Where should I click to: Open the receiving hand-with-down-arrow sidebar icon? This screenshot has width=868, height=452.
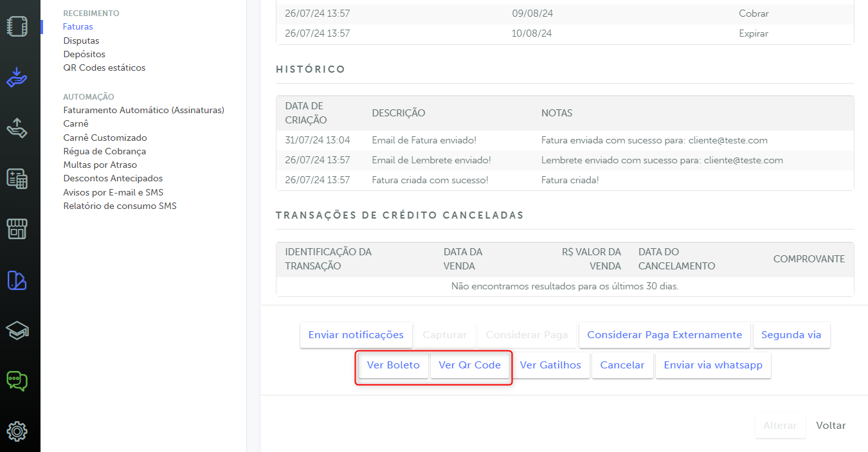tap(17, 77)
